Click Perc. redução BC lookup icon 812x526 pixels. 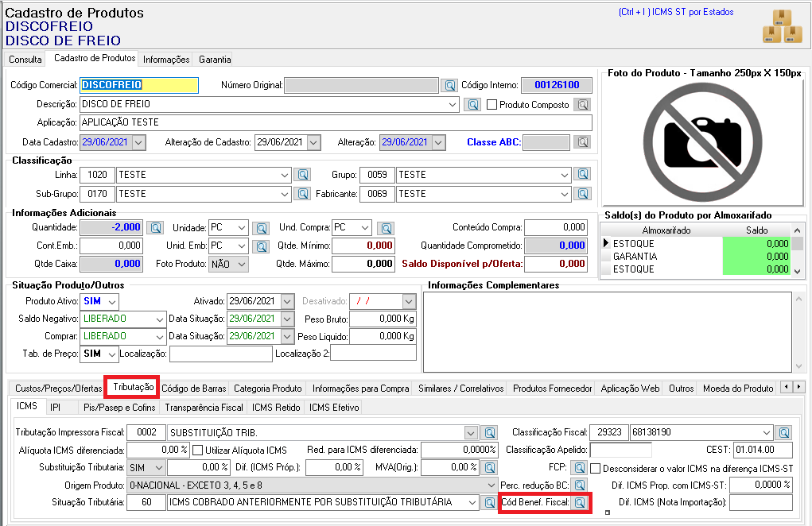(580, 485)
